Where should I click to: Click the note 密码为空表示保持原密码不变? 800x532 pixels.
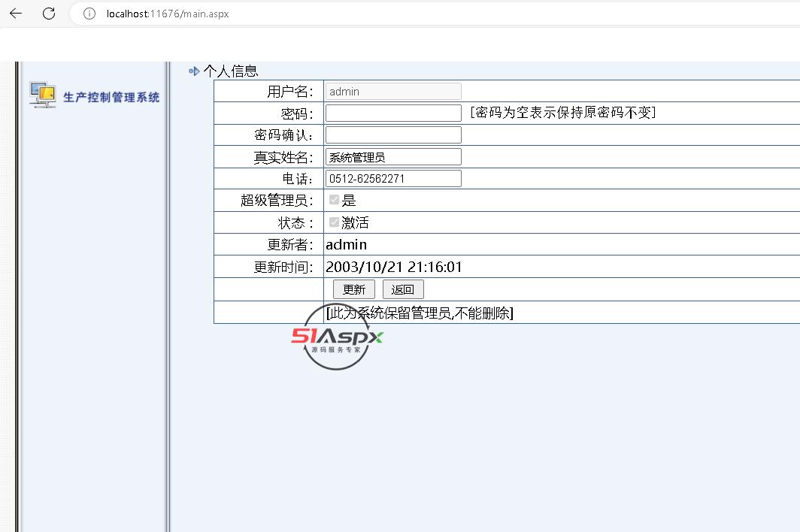[562, 112]
